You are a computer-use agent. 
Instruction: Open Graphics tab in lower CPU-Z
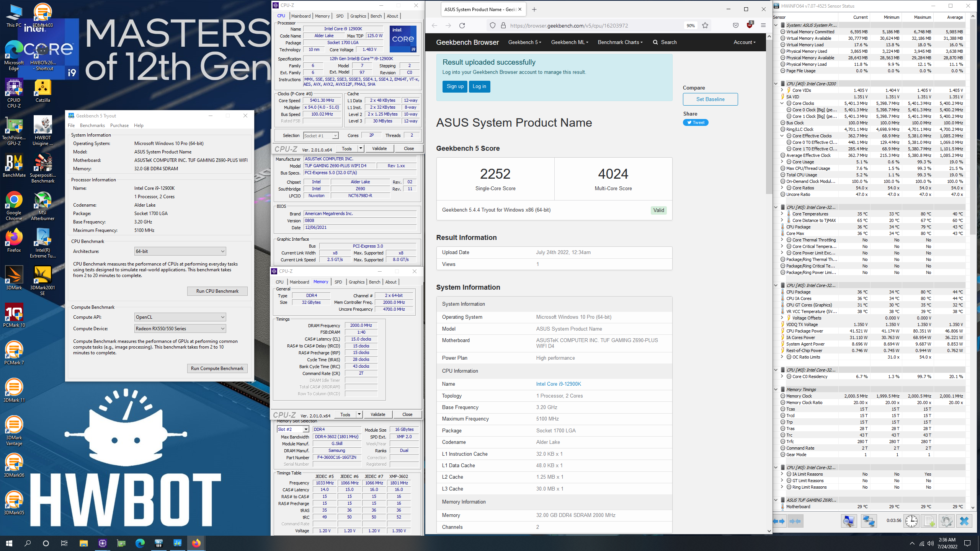tap(356, 282)
